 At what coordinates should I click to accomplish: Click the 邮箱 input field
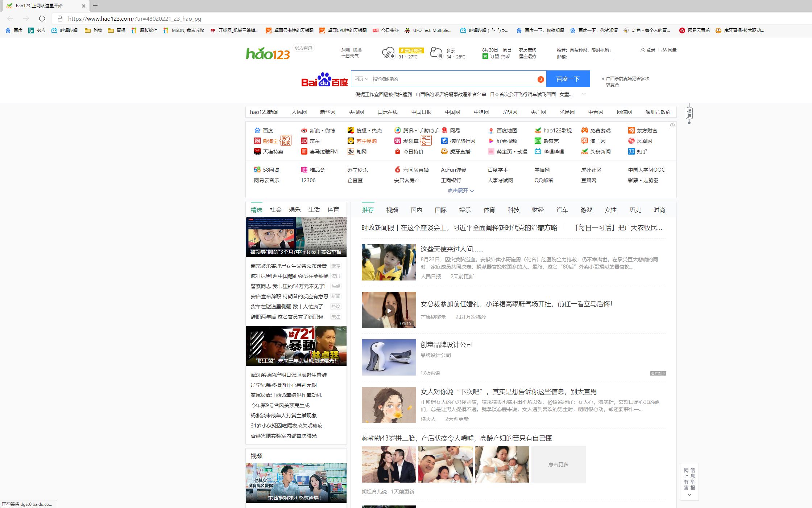(x=592, y=57)
